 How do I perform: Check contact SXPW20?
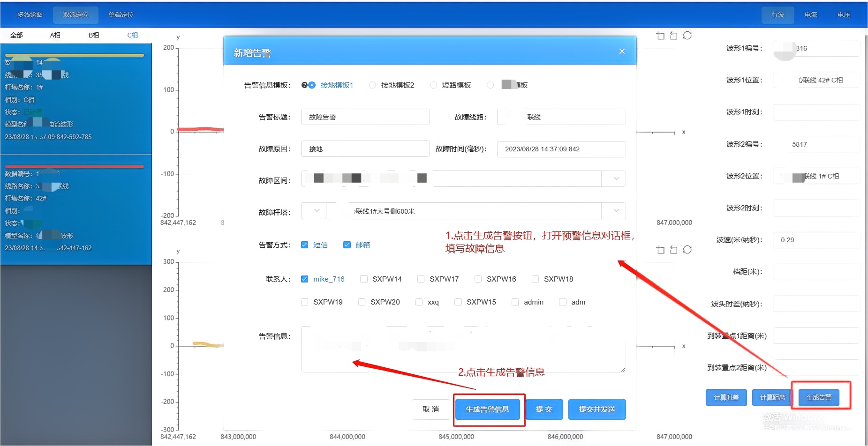[x=362, y=302]
